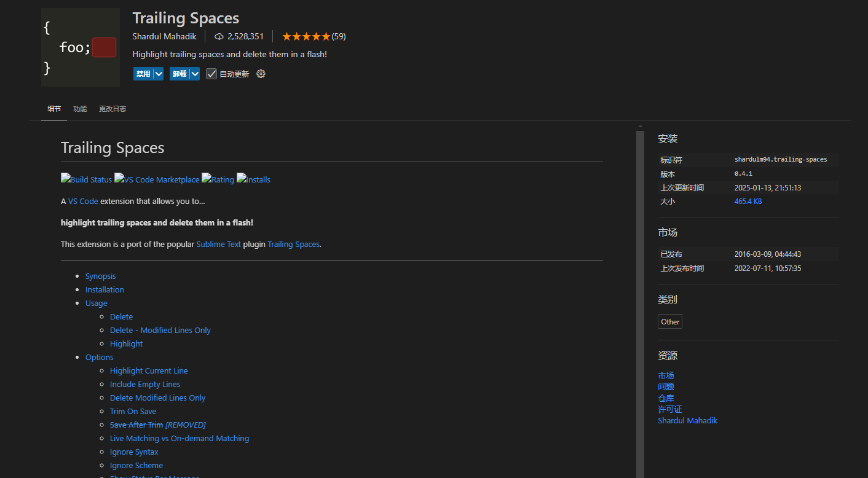Switch to the 细节 details tab
868x478 pixels.
[x=54, y=109]
